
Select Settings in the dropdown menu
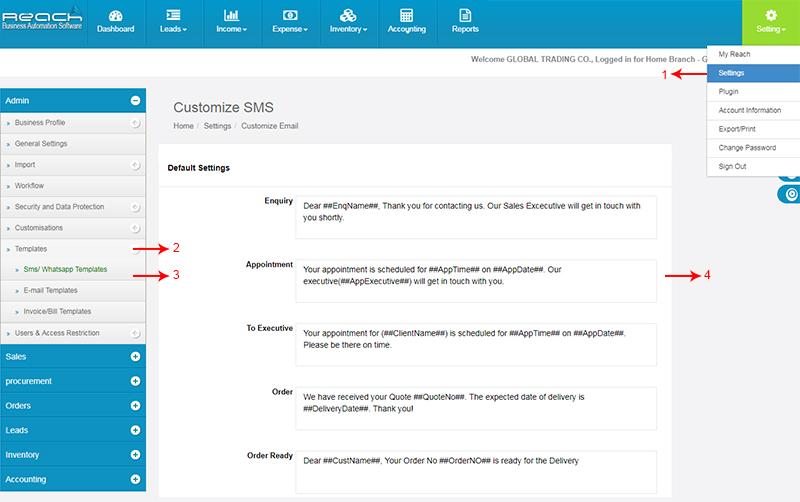(x=753, y=73)
